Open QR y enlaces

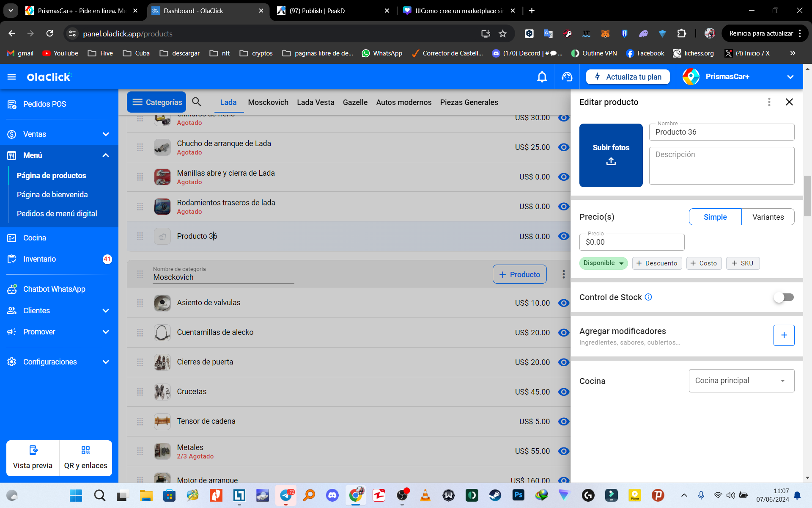click(86, 458)
